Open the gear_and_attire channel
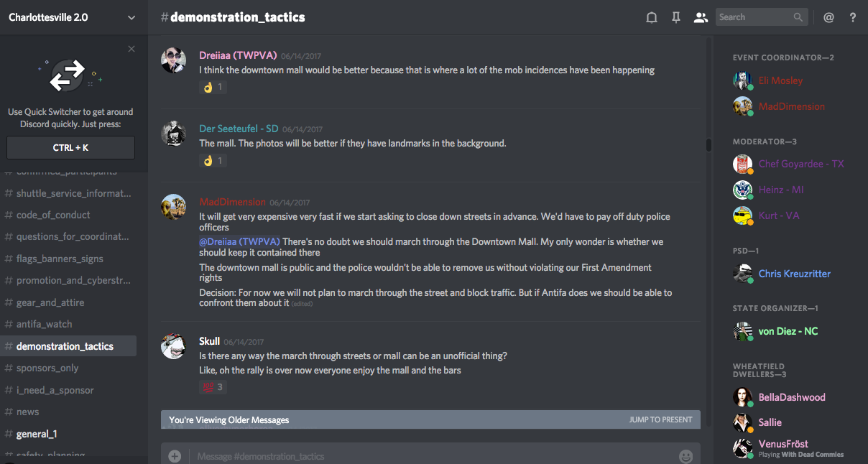 (50, 302)
